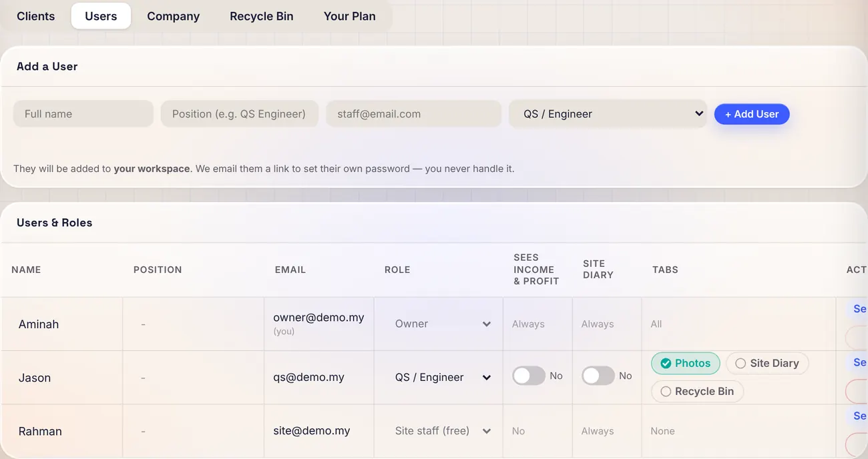Click the green checkmark icon in Photos chip

tap(666, 363)
